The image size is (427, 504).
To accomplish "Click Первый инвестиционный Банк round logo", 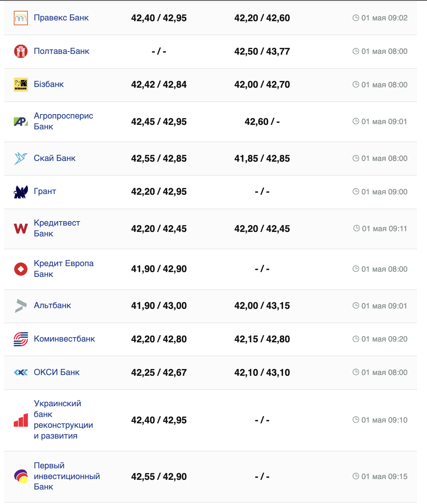I will point(21,476).
